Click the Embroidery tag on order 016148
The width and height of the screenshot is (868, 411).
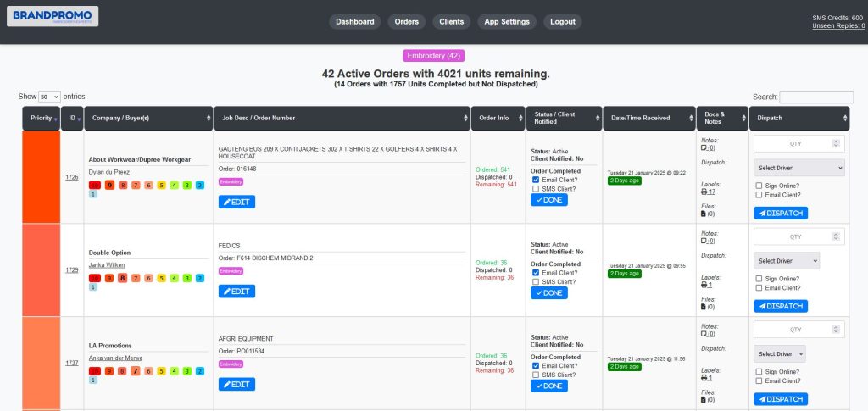click(x=231, y=181)
